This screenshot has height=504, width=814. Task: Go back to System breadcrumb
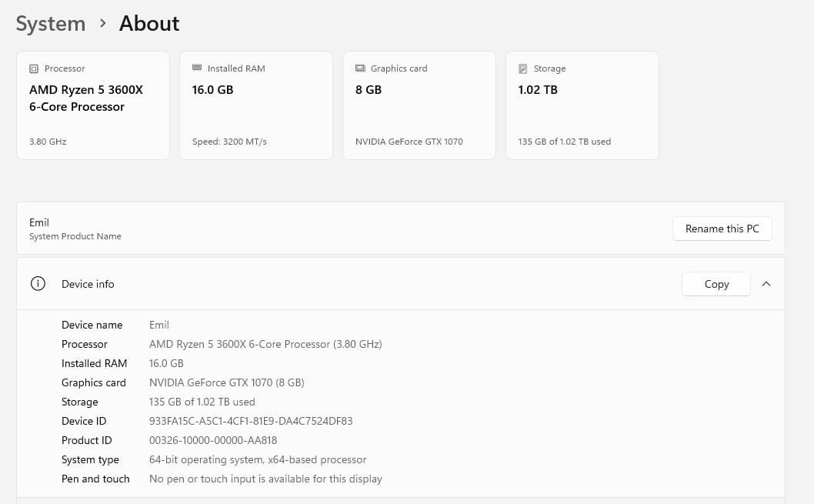pyautogui.click(x=50, y=24)
